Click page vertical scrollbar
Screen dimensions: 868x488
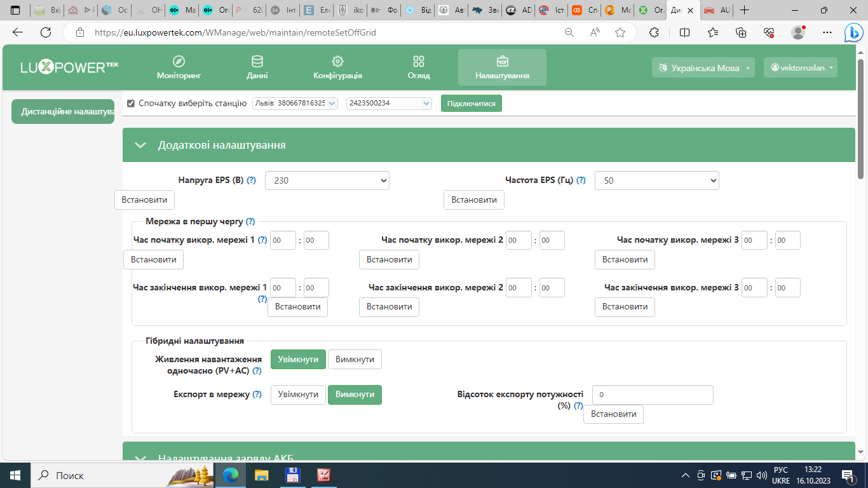coord(861,119)
